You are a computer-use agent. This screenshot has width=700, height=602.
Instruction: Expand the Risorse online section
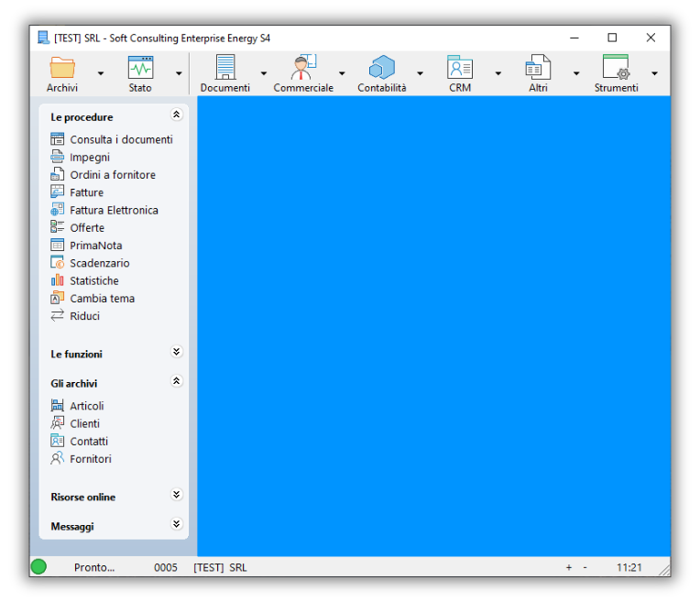pos(177,496)
